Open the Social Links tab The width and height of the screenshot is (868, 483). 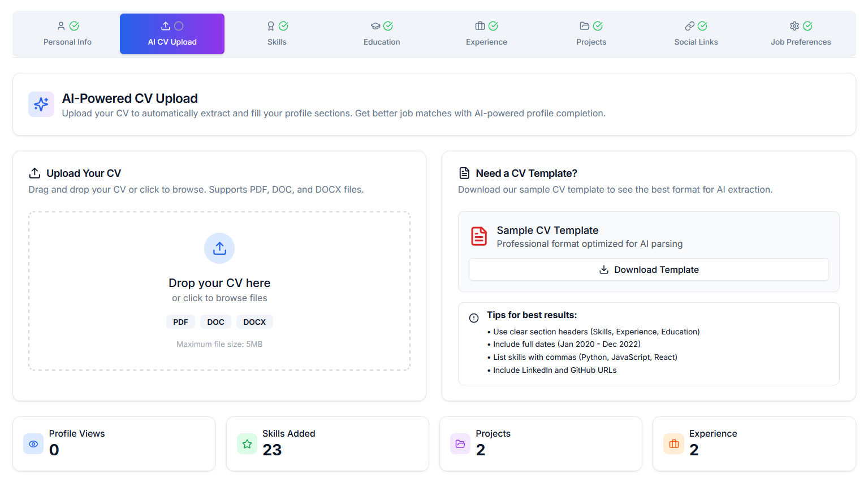pos(696,34)
